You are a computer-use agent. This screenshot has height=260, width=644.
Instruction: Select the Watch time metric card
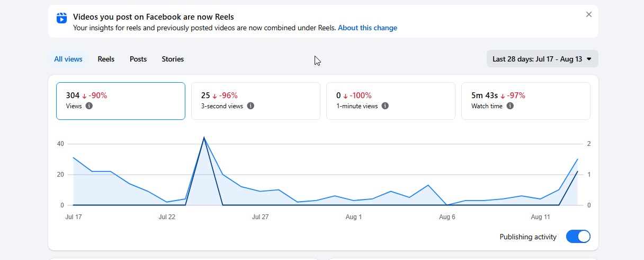[x=526, y=101]
